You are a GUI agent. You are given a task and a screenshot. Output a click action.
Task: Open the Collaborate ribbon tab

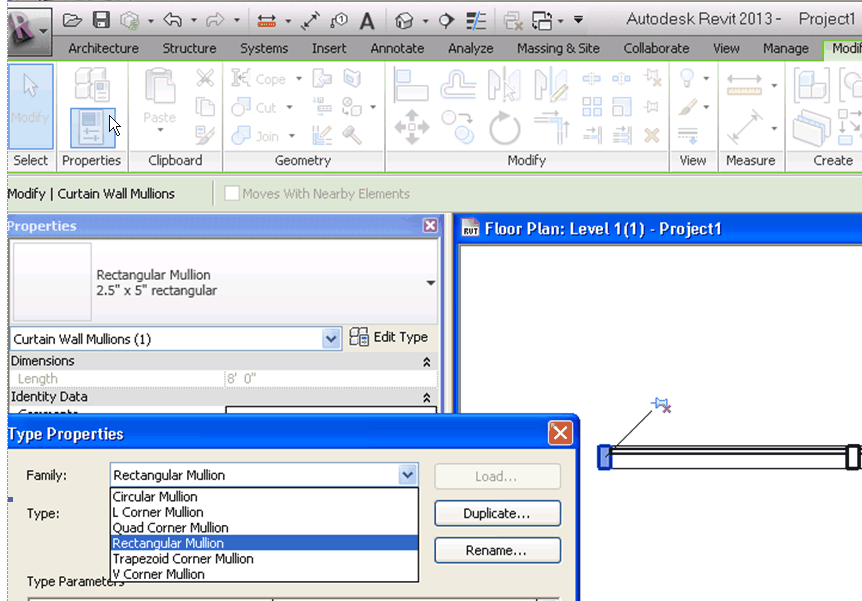[656, 48]
